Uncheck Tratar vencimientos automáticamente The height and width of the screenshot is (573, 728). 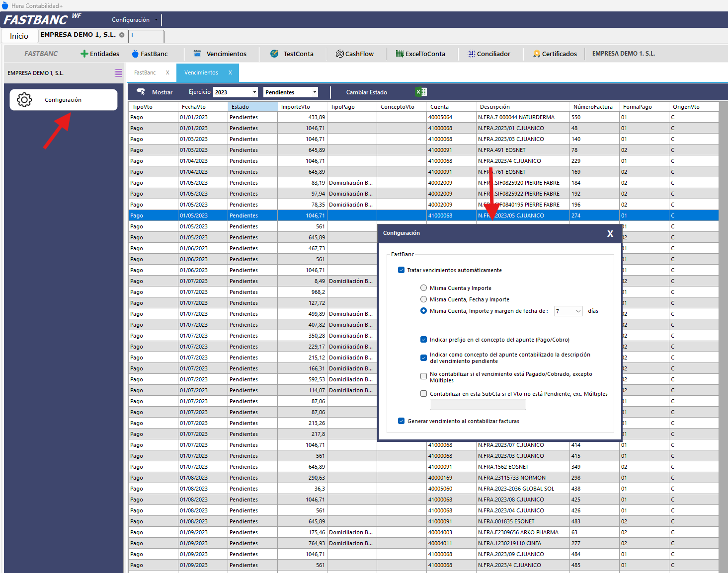coord(401,270)
